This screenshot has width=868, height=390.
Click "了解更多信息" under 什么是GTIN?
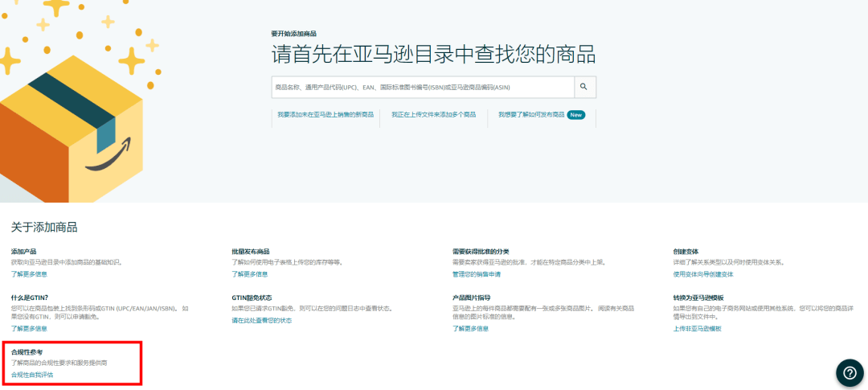click(29, 328)
